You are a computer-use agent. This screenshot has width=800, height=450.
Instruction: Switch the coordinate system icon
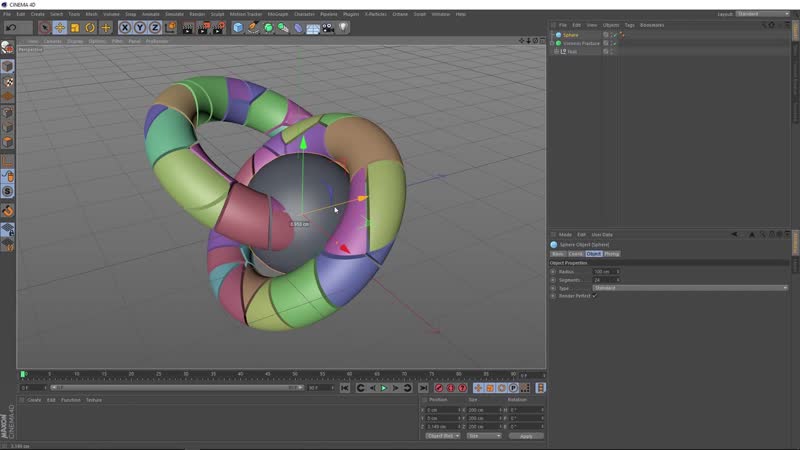click(x=170, y=28)
